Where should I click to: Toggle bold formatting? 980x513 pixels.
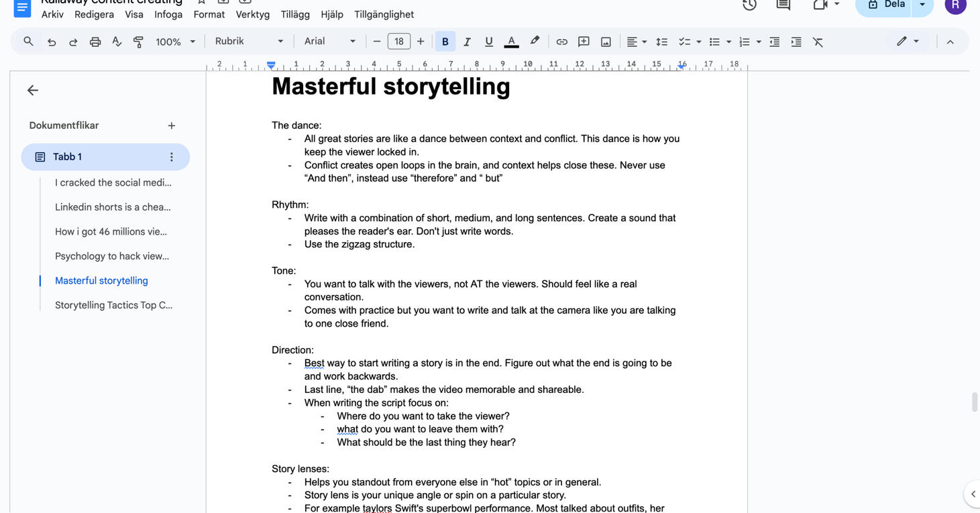coord(445,42)
